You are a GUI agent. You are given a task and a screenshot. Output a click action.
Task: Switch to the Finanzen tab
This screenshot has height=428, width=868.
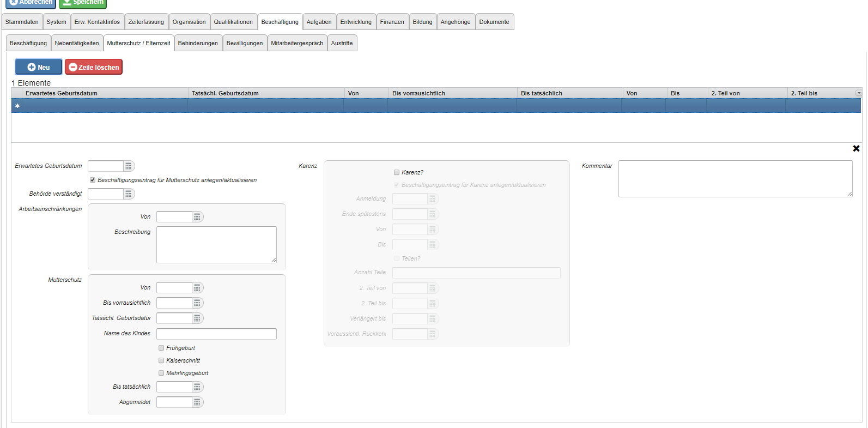(392, 22)
